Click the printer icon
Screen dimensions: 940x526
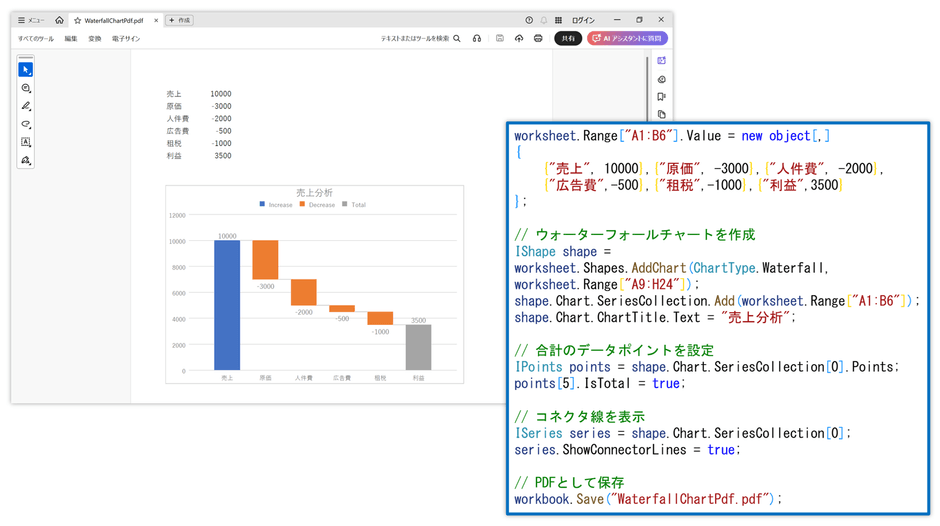(538, 38)
